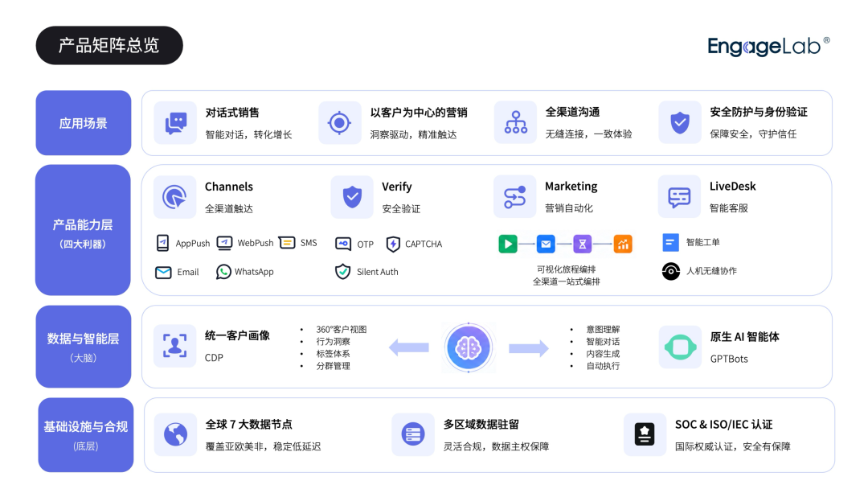
Task: Click the WhatsApp logo icon
Action: [x=223, y=272]
